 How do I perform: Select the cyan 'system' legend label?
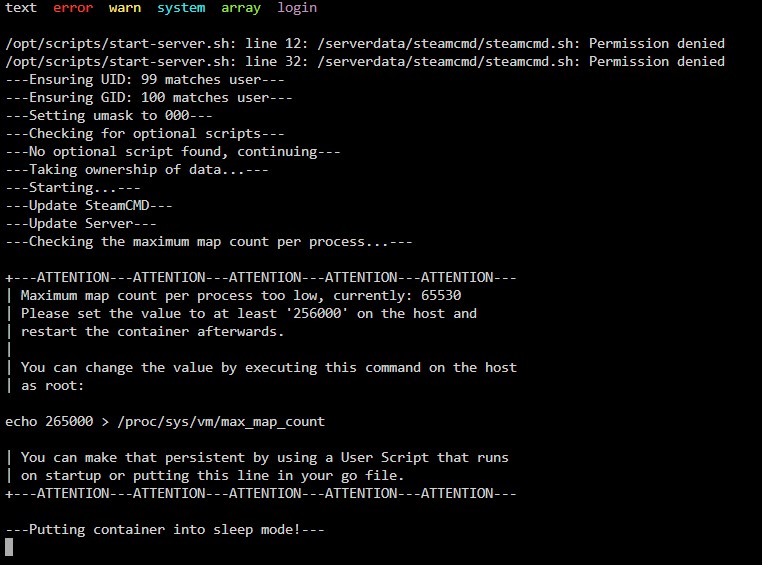point(181,8)
